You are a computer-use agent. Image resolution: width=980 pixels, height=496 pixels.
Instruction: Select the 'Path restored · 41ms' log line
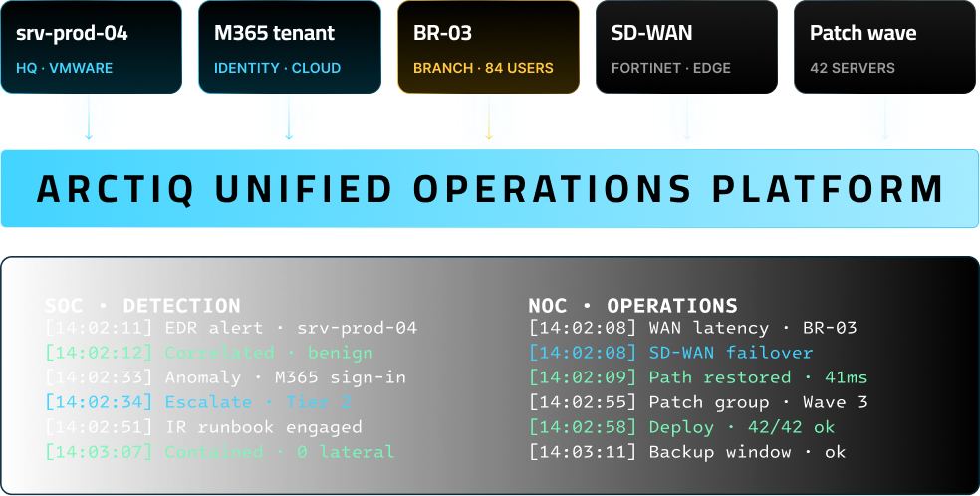coord(699,377)
